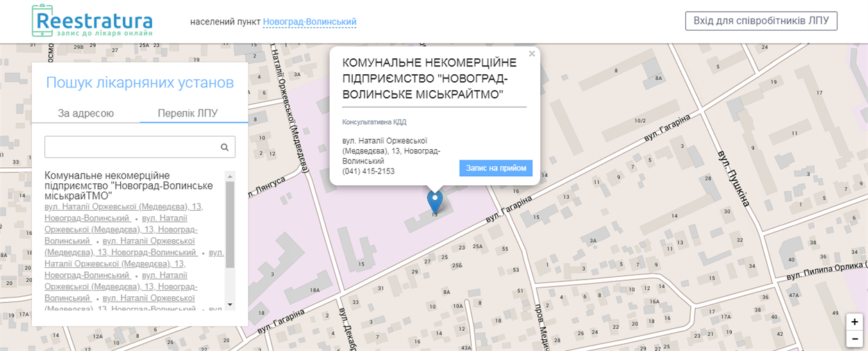Click the 'населений пункт' label
Screen dimensions: 868x351
(x=225, y=22)
